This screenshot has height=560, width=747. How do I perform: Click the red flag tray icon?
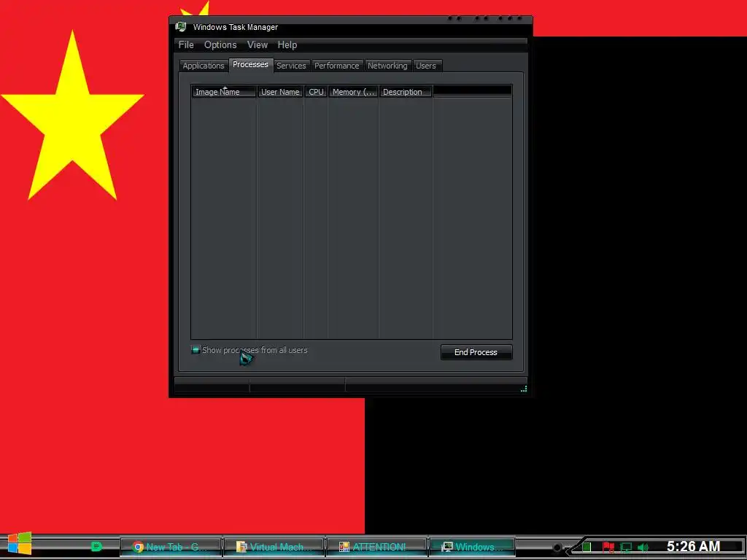click(x=608, y=547)
